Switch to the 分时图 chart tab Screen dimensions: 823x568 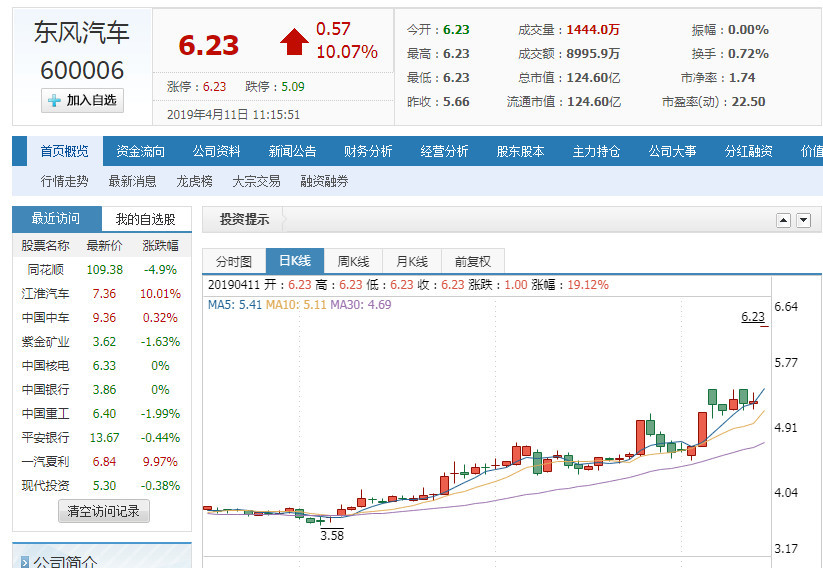[x=235, y=261]
